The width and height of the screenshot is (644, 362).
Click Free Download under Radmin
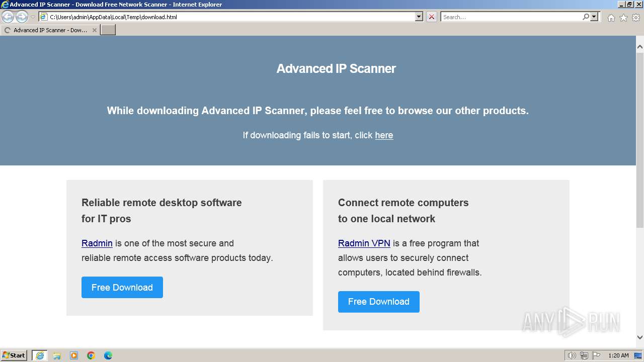122,287
